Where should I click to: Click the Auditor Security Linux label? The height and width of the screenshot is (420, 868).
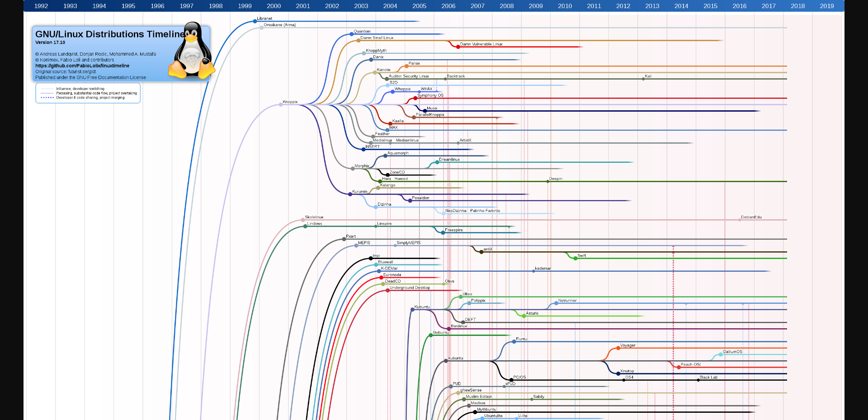[x=409, y=76]
